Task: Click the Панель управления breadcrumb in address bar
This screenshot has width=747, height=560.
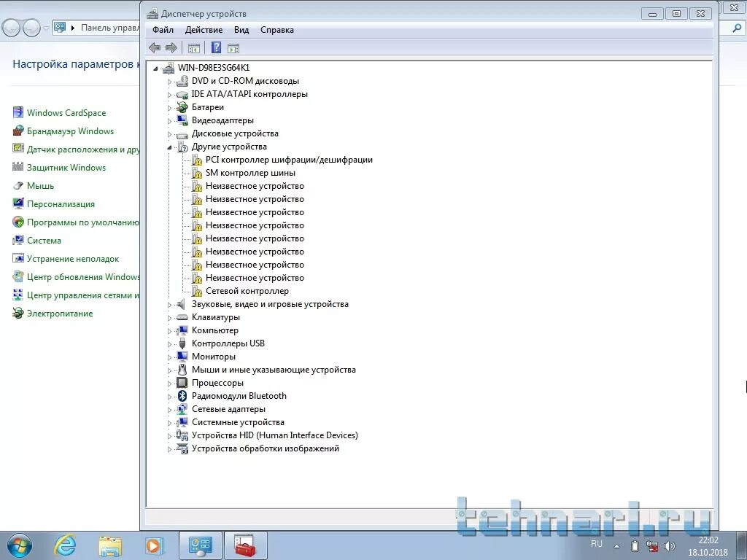Action: (x=110, y=28)
